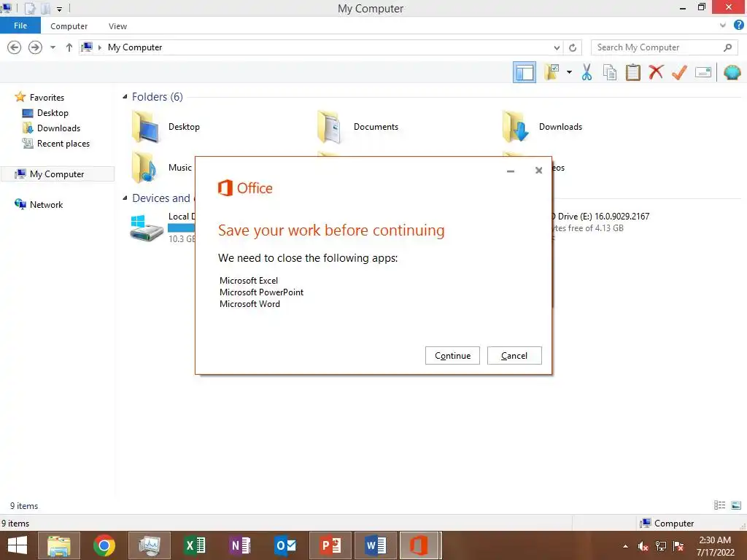Screen dimensions: 747x560
Task: Open Excel from the taskbar
Action: (x=195, y=545)
